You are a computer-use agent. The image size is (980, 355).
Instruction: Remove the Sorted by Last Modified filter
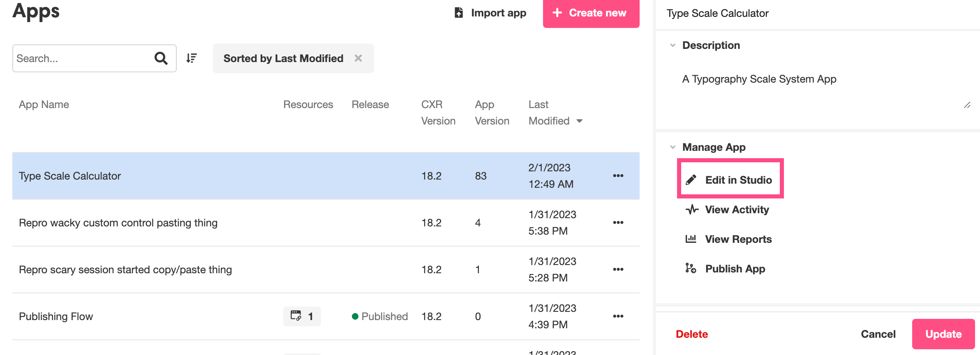358,58
